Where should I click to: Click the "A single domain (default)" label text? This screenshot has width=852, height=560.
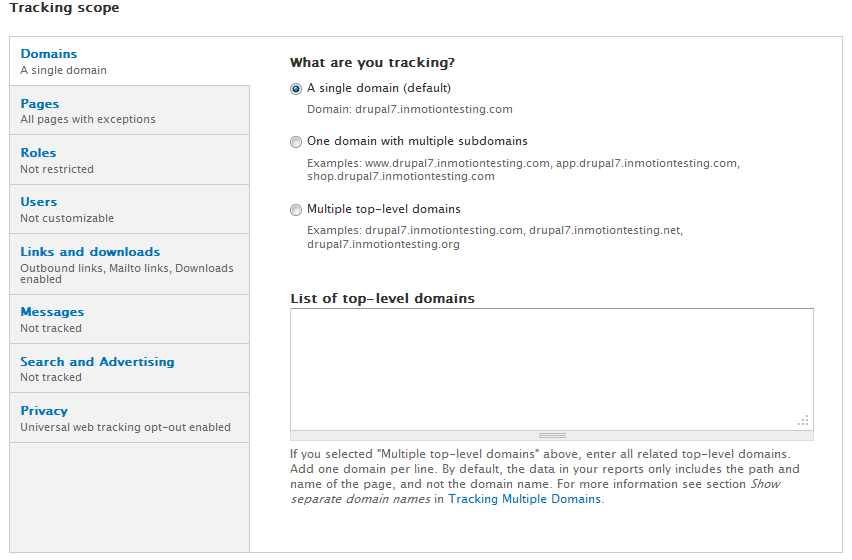[x=379, y=88]
